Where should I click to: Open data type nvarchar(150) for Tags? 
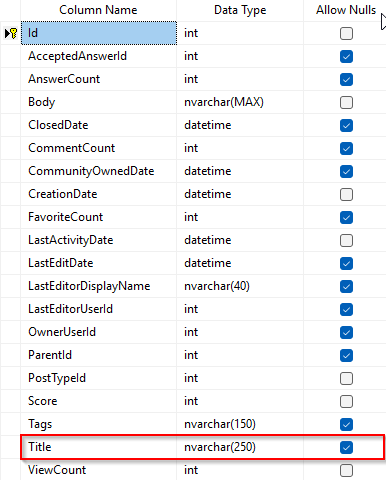(x=240, y=424)
